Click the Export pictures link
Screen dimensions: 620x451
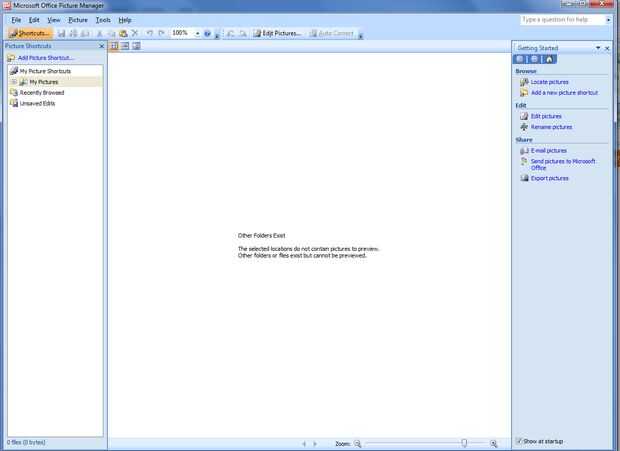(550, 178)
